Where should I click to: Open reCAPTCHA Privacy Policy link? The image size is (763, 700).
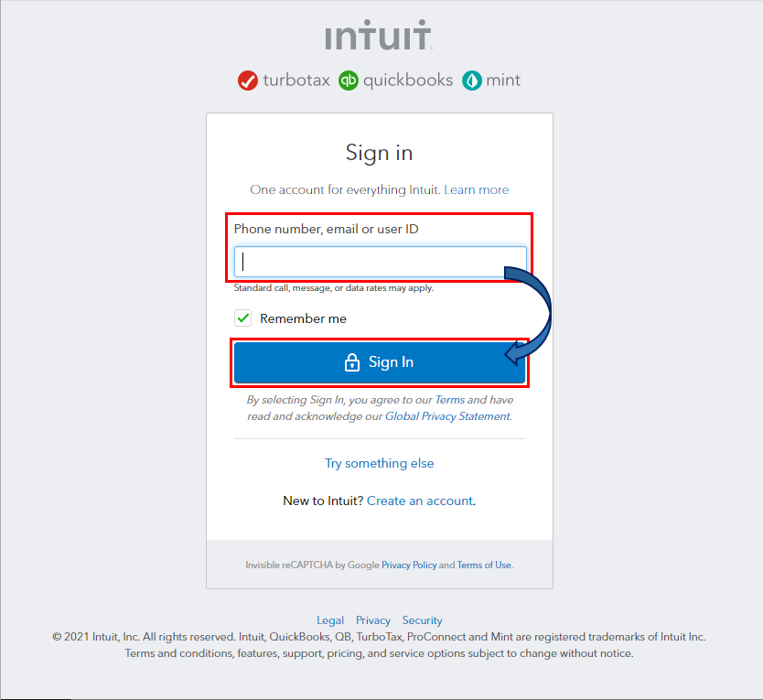(409, 565)
